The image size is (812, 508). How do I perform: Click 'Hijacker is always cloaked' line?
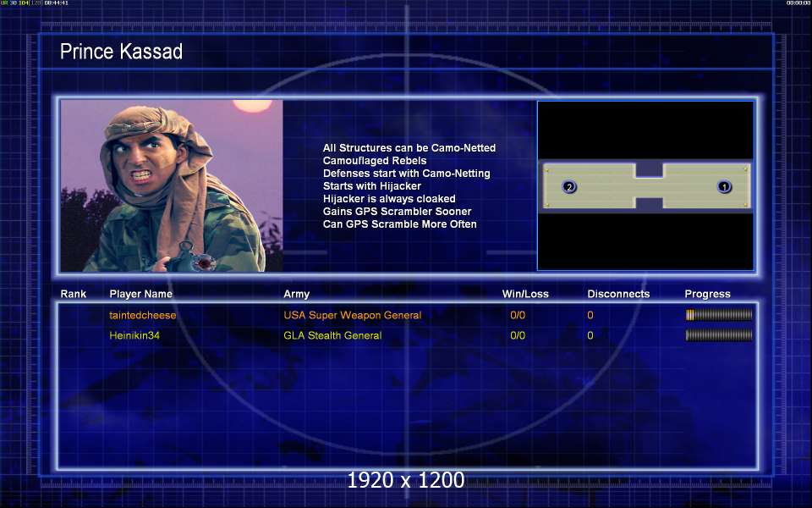389,199
